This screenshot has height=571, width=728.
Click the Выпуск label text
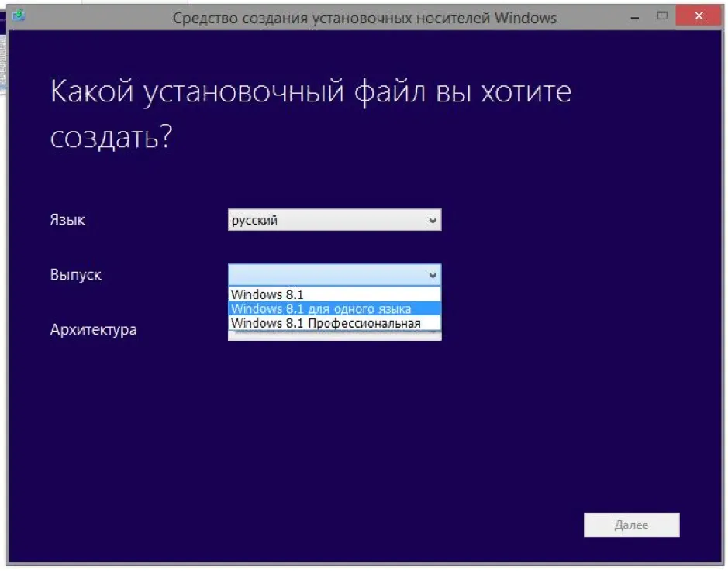tap(75, 274)
